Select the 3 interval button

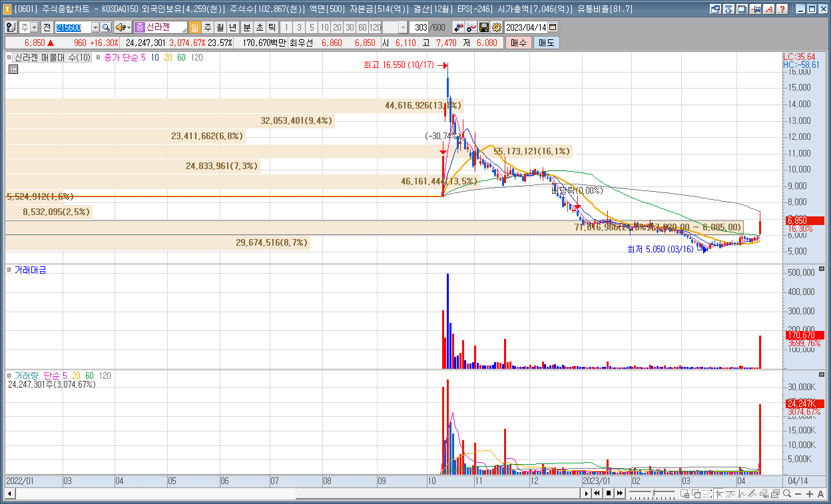[x=299, y=27]
